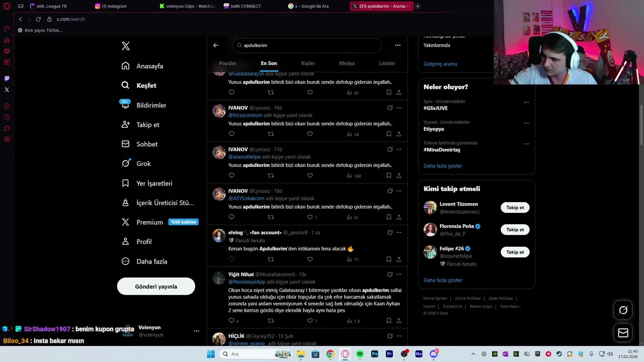View 168 views stats on IVANOV 17d post
Viewport: 644px width, 362px height.
point(354,176)
